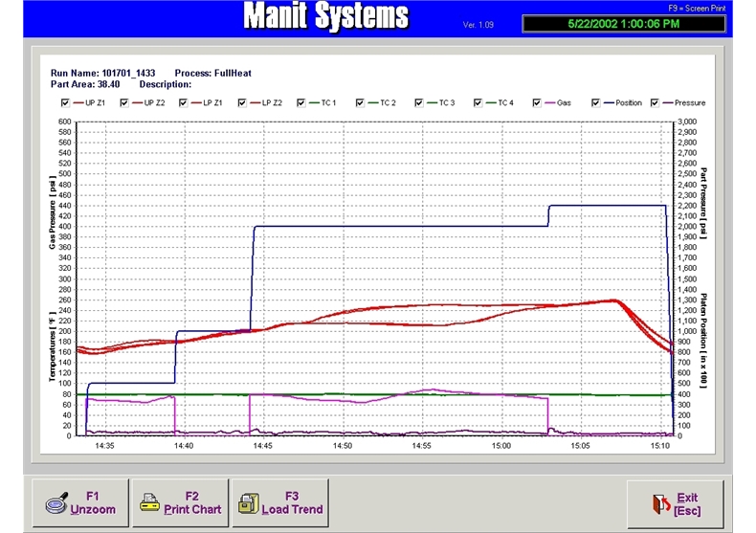Toggle the LP Z1 series checkbox

click(183, 102)
